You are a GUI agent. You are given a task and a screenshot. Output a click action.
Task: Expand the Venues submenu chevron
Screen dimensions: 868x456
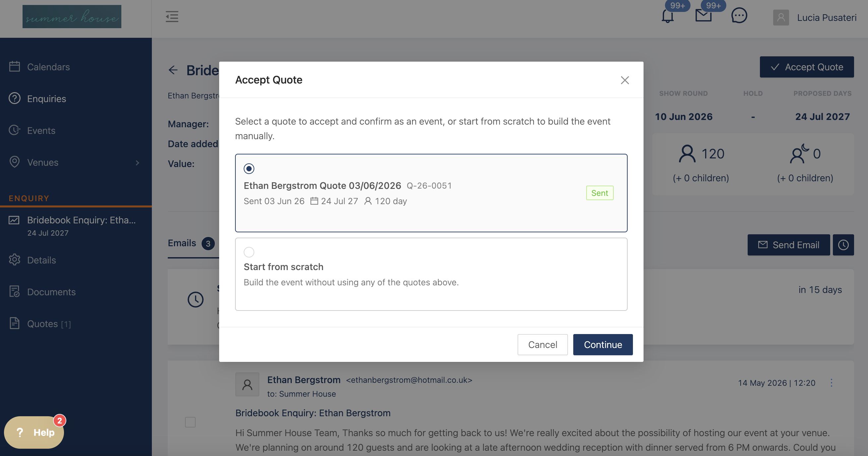[x=137, y=163]
